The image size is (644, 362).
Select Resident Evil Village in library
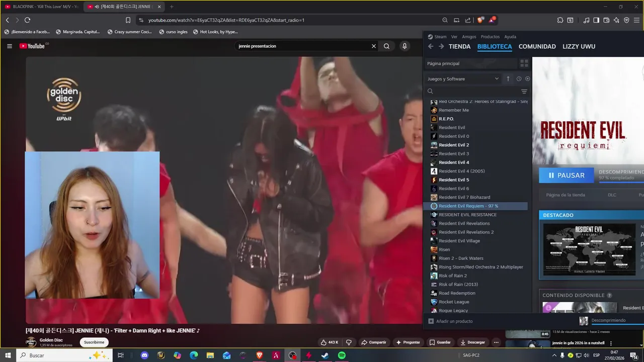[475, 241]
